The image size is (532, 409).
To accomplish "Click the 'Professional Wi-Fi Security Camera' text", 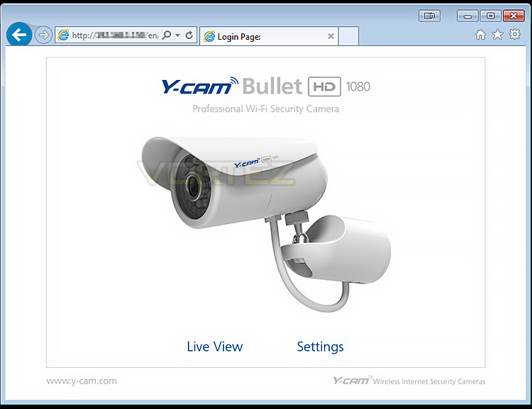I will tap(266, 109).
